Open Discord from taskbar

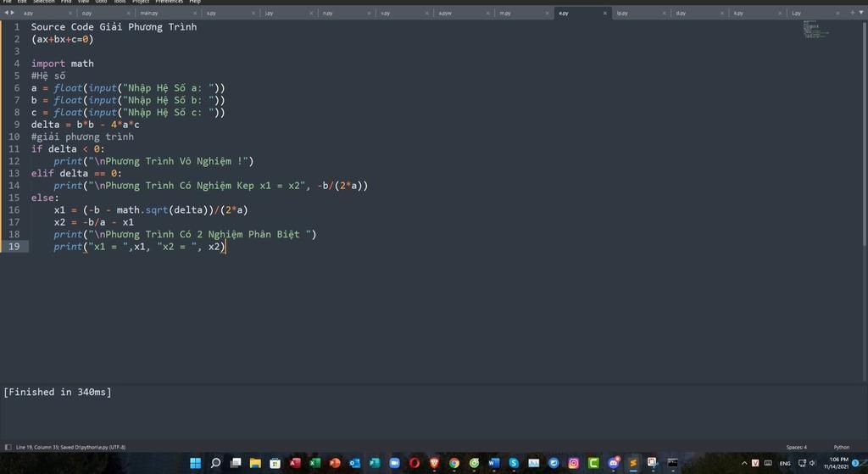614,463
